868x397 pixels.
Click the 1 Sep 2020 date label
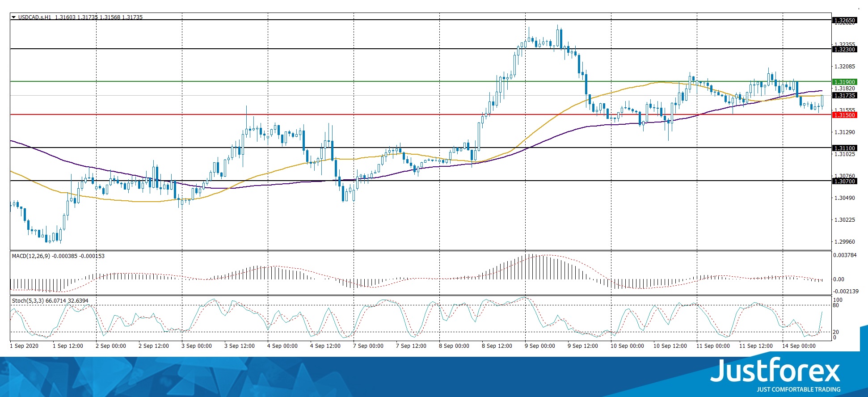(24, 346)
